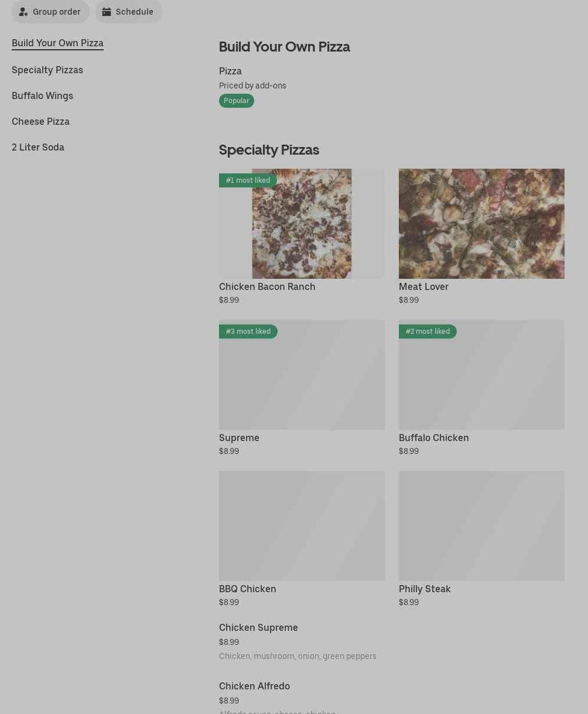The height and width of the screenshot is (714, 588).
Task: Click the Group order person icon
Action: pyautogui.click(x=23, y=12)
